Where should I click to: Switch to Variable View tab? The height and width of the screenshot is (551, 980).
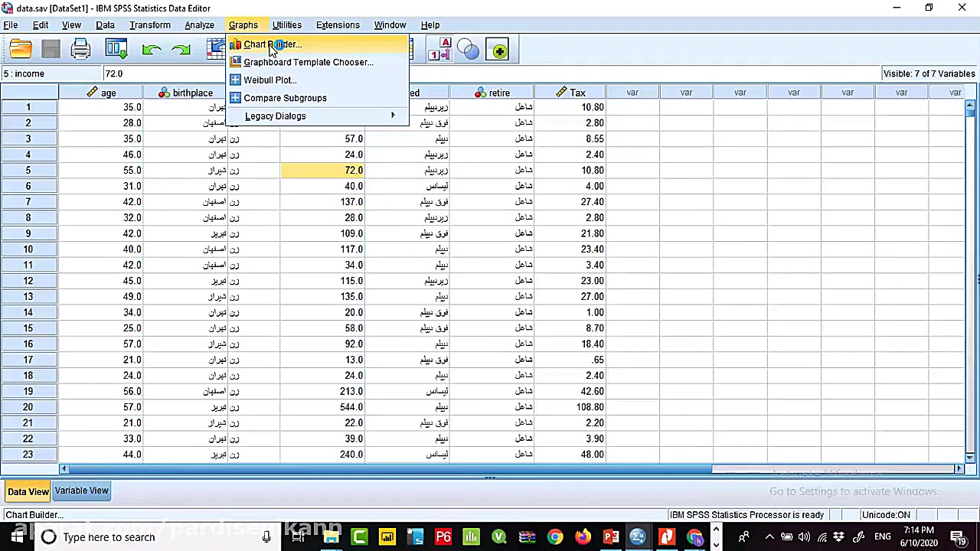tap(81, 491)
